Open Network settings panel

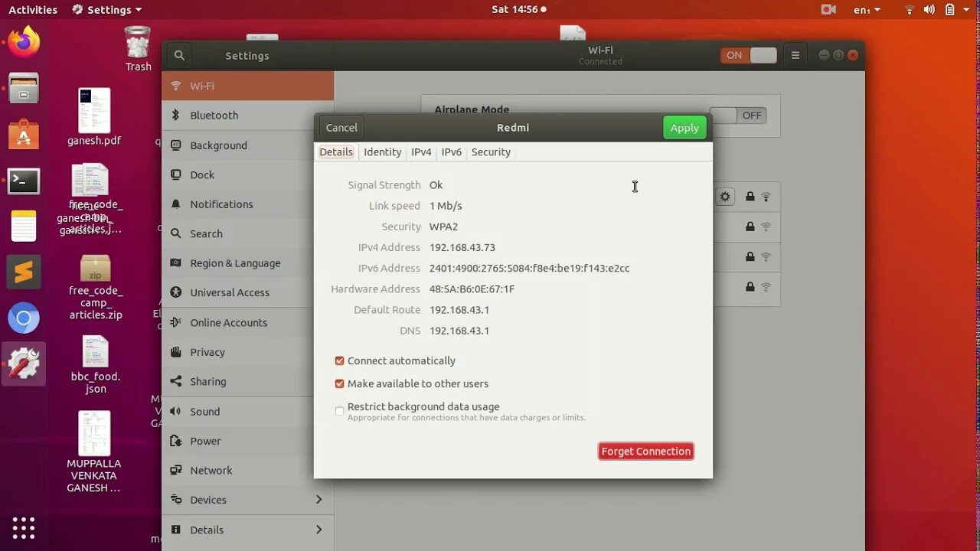[x=247, y=471]
